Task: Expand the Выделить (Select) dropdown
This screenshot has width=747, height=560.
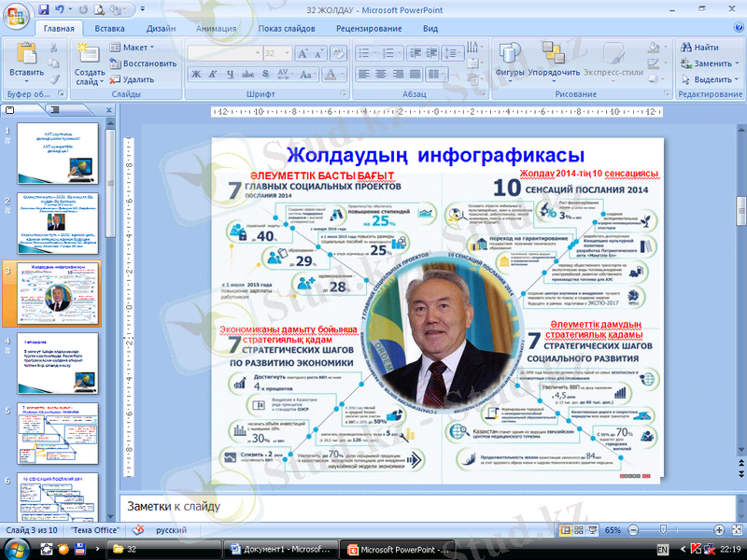Action: coord(712,79)
